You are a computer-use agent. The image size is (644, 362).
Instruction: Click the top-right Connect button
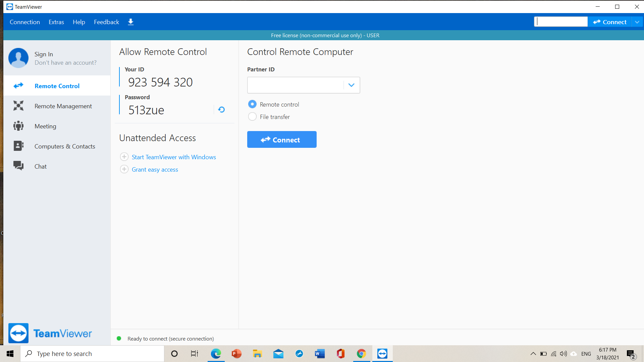click(610, 22)
